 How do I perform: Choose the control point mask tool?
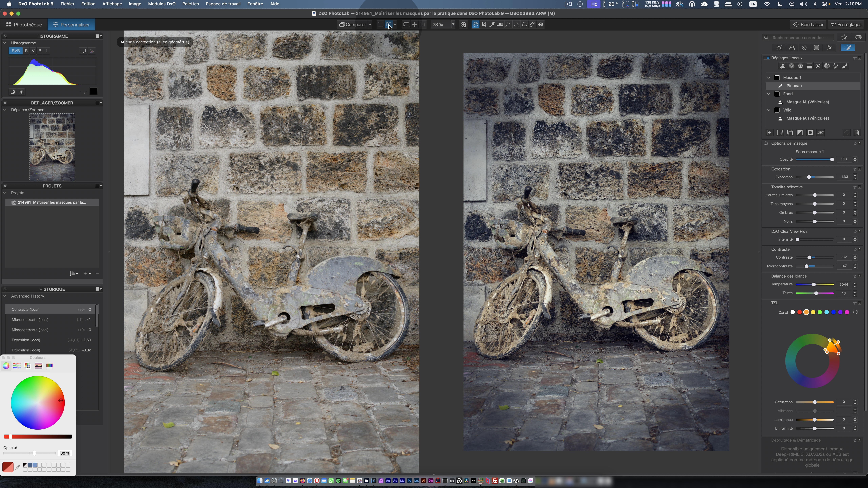pos(792,66)
